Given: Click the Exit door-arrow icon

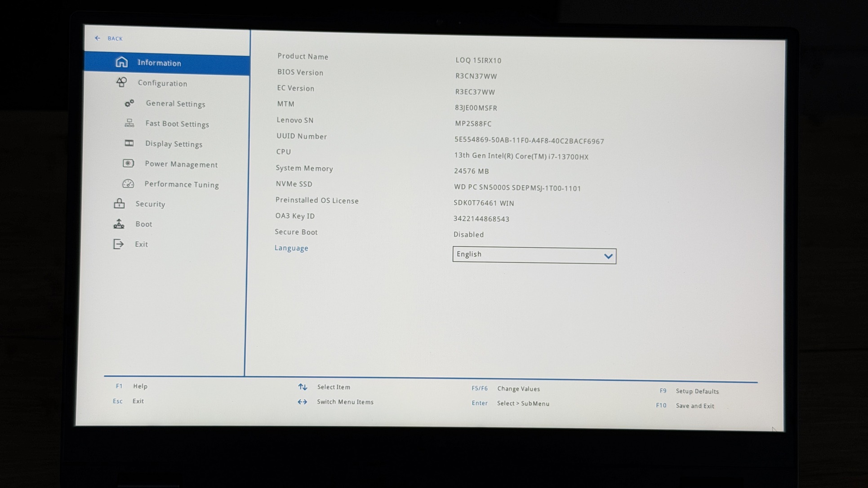Looking at the screenshot, I should 118,244.
